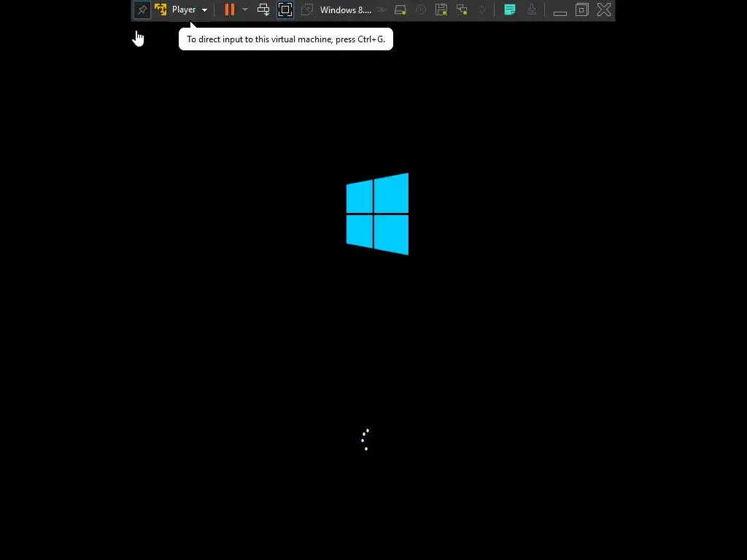Toggle full screen mode icon
This screenshot has width=747, height=560.
[285, 9]
